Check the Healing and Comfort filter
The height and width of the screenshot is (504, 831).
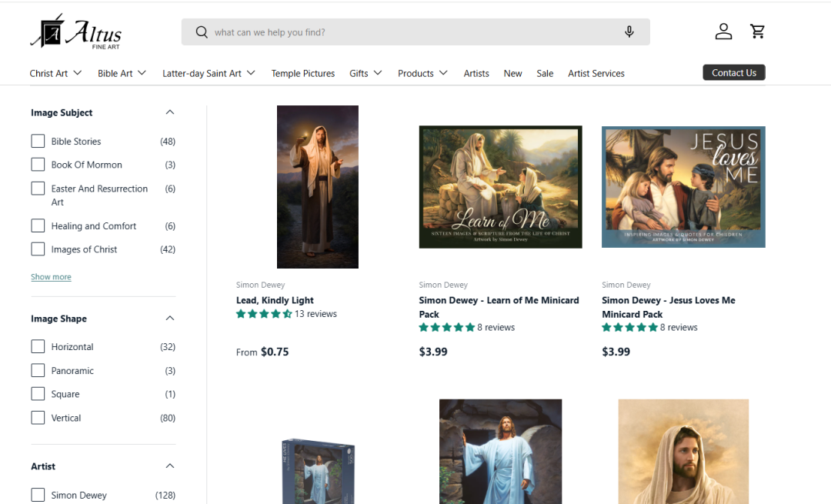click(38, 225)
